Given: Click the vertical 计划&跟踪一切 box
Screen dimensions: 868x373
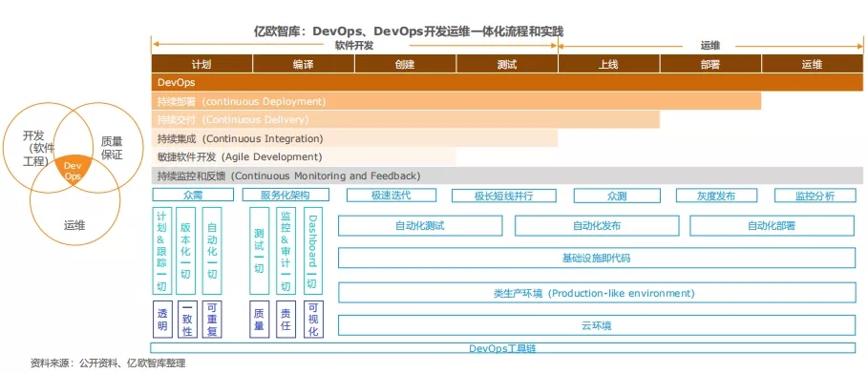Looking at the screenshot, I should click(161, 251).
